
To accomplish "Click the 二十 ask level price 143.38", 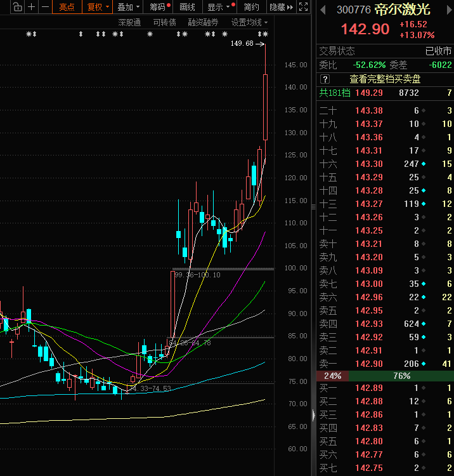I will 369,111.
